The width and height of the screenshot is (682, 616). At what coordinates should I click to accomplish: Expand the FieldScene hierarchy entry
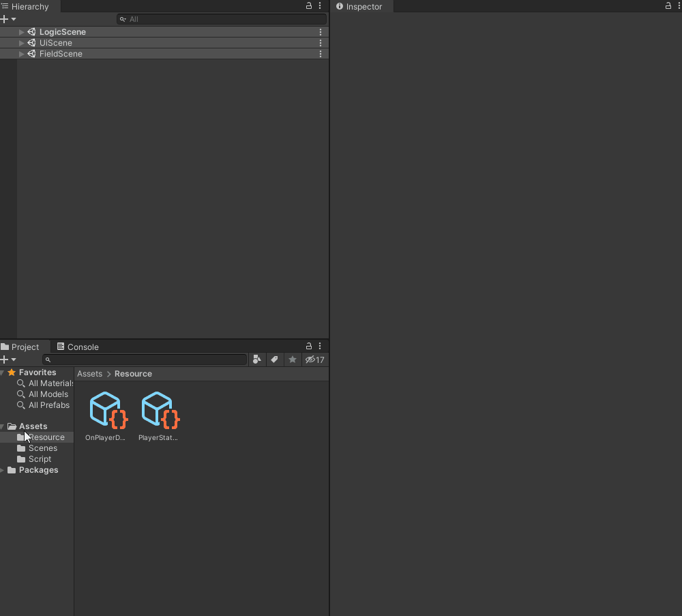pos(21,54)
